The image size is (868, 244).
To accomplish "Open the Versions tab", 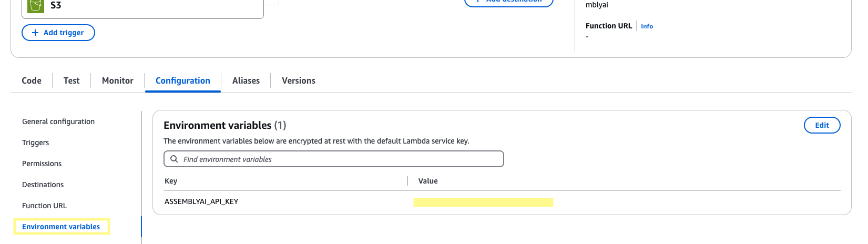I will coord(299,80).
